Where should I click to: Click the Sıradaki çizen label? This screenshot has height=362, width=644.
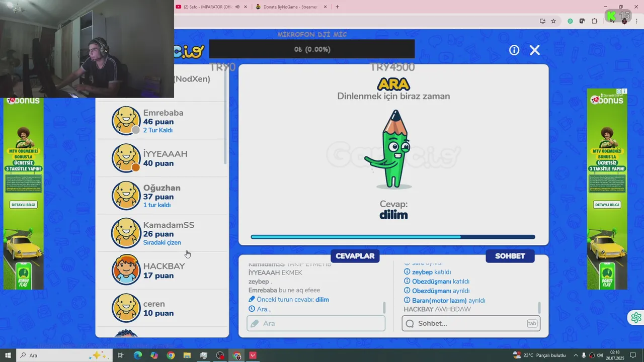click(162, 242)
